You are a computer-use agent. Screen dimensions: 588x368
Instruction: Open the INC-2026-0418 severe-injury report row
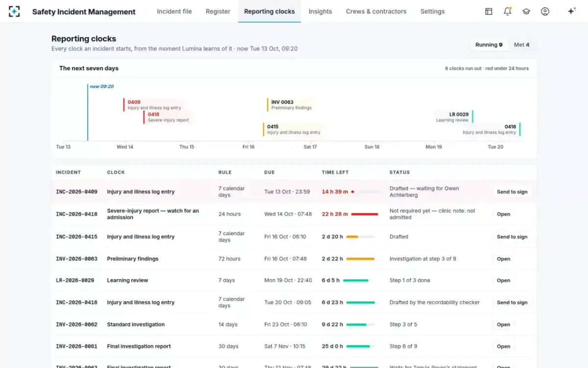[504, 214]
